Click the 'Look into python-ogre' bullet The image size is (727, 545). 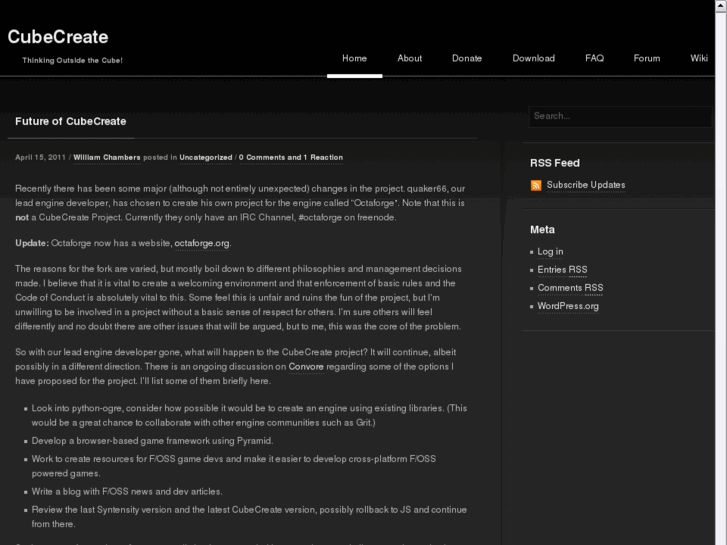click(249, 416)
